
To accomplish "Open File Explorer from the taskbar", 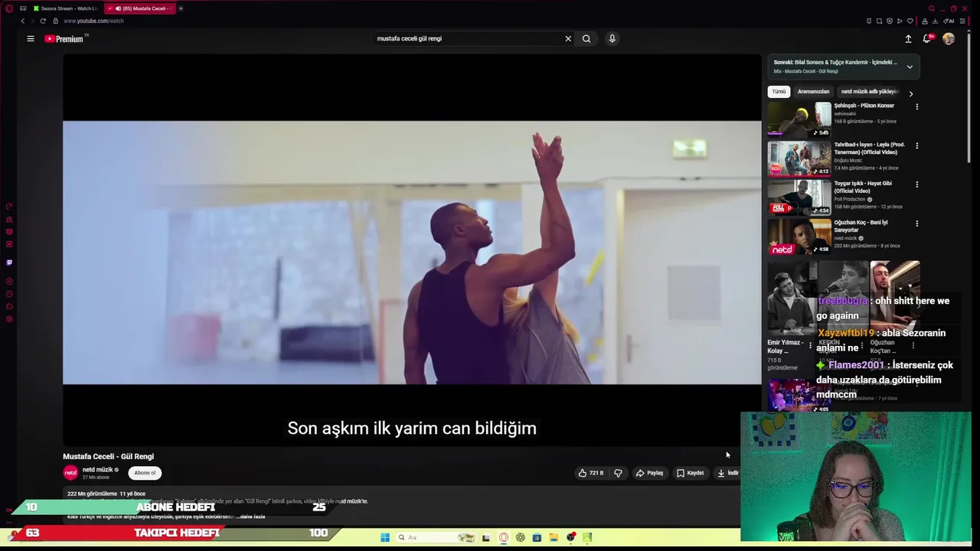I will (x=554, y=537).
